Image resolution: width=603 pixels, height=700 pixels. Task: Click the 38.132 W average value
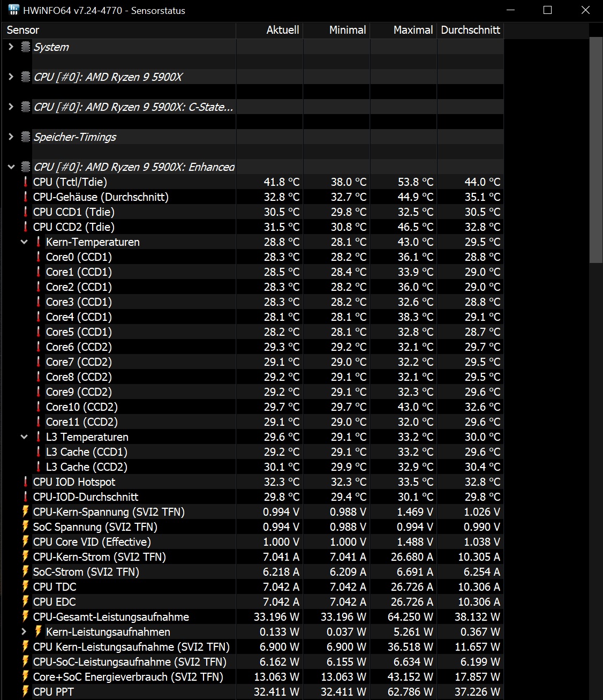477,617
